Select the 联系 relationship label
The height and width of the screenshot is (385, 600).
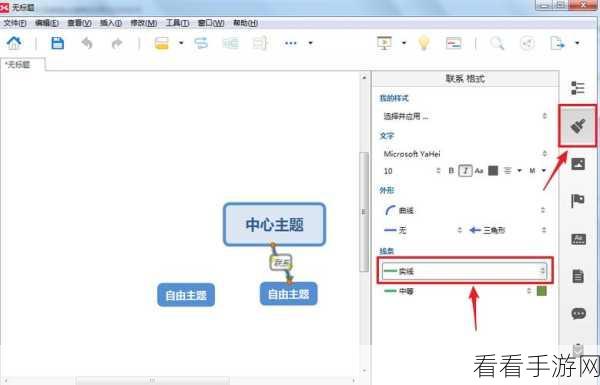point(281,263)
